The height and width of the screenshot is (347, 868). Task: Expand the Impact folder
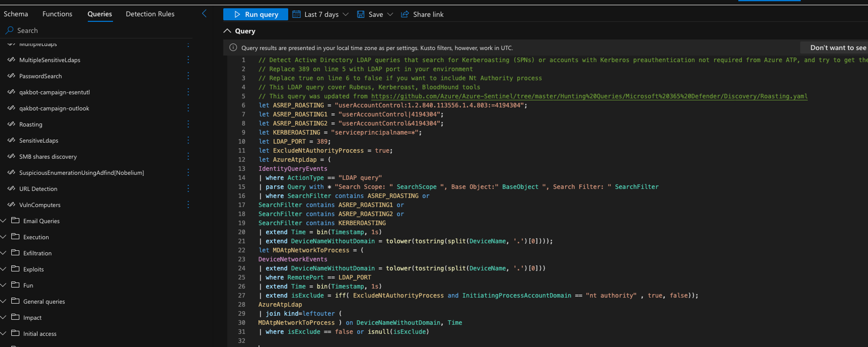3,317
